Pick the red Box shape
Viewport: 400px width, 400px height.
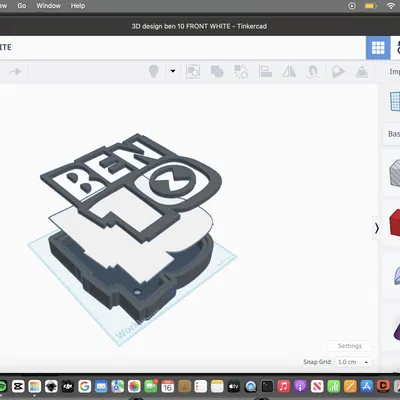395,223
